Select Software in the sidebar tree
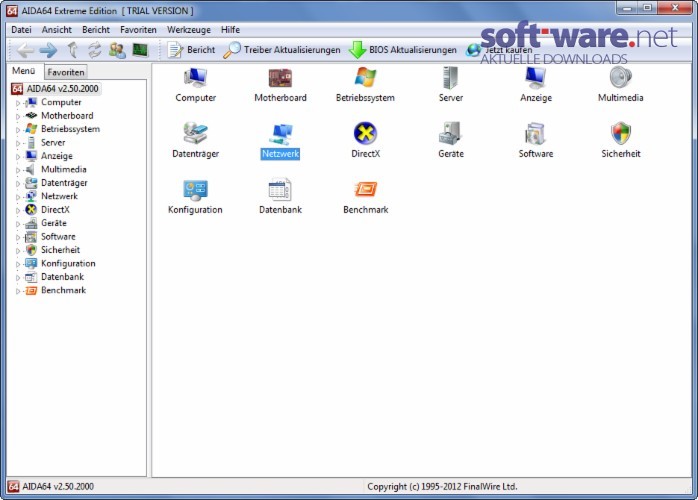 [58, 236]
